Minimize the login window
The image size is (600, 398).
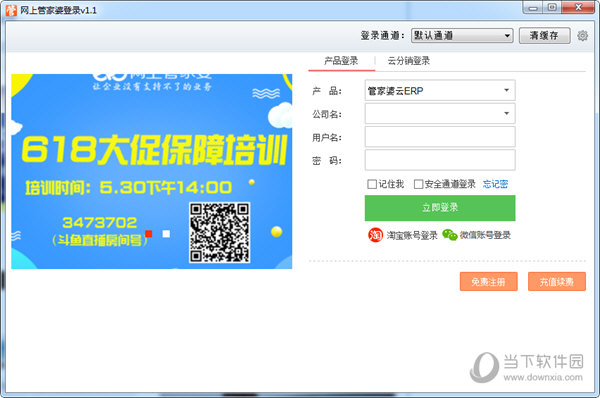pyautogui.click(x=533, y=7)
